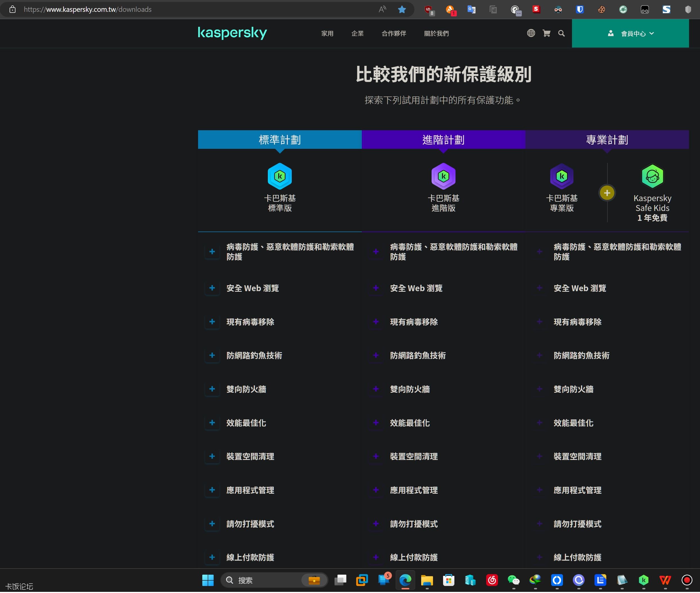Open WPS Office from the taskbar
Viewport: 700px width, 593px height.
pos(665,580)
